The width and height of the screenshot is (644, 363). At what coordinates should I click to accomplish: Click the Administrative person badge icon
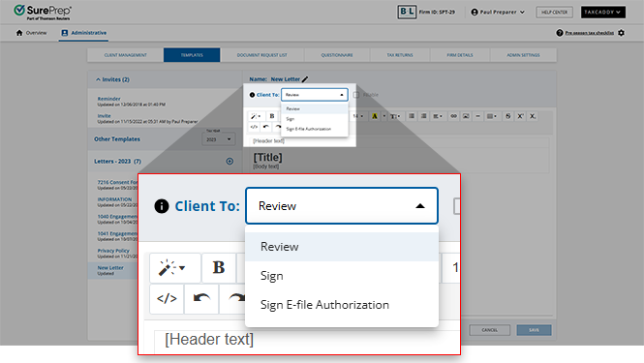click(65, 33)
